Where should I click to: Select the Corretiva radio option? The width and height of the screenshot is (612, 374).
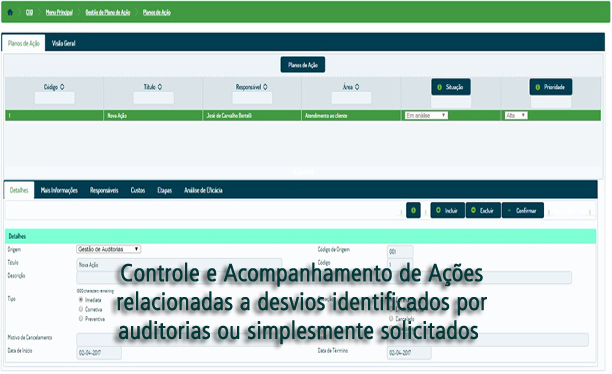(x=81, y=309)
